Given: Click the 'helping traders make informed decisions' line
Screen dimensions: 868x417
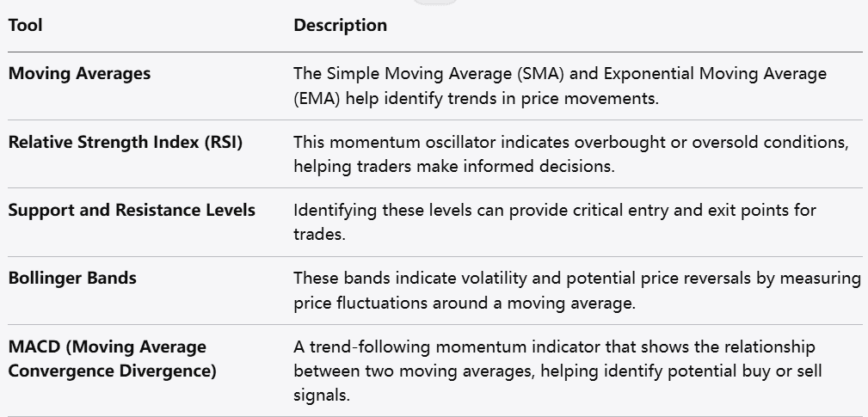Looking at the screenshot, I should coord(454,167).
